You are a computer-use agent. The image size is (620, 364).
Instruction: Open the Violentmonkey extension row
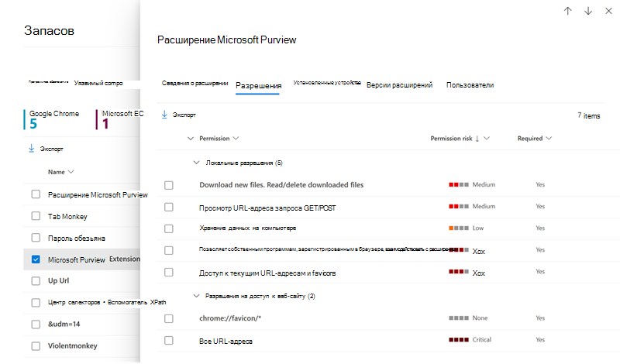(x=82, y=346)
